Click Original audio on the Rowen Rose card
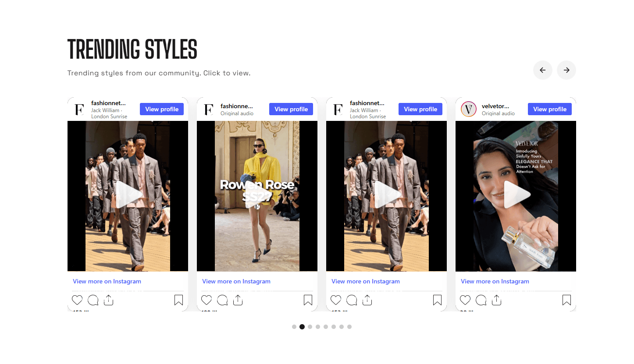Image resolution: width=634 pixels, height=364 pixels. [x=237, y=113]
